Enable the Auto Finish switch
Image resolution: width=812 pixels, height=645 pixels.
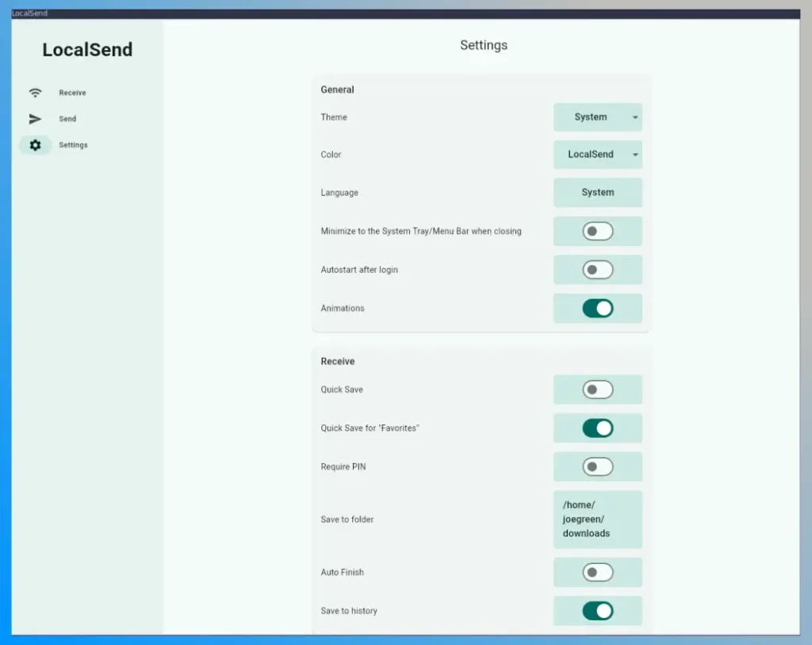[597, 572]
